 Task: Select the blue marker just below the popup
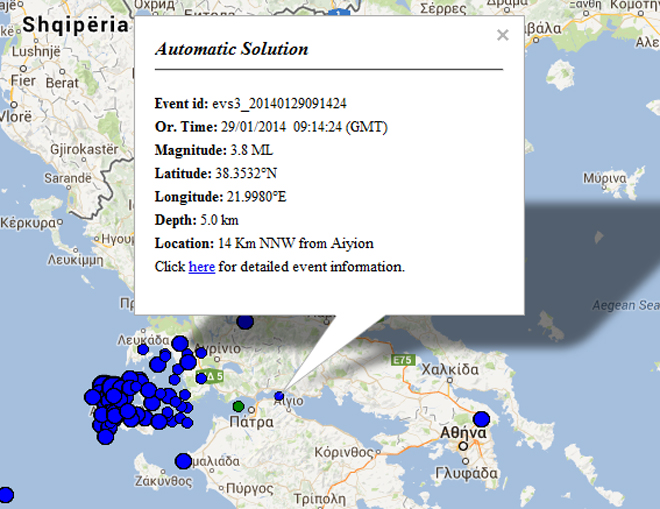pos(243,321)
